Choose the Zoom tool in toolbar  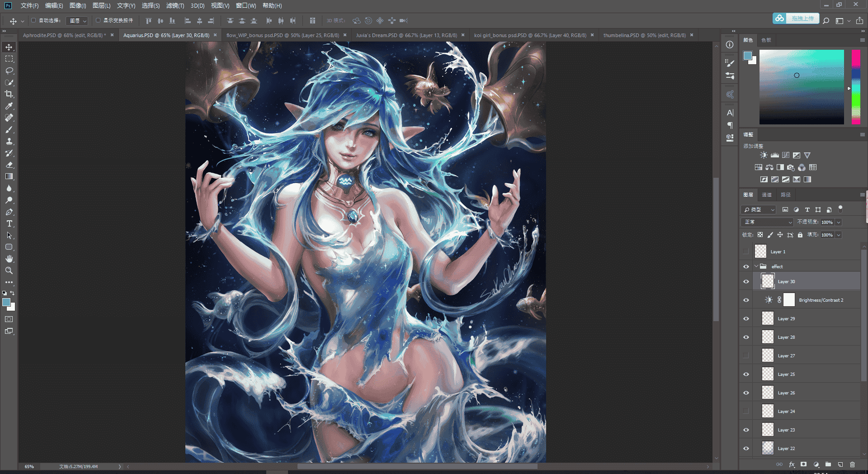(9, 270)
